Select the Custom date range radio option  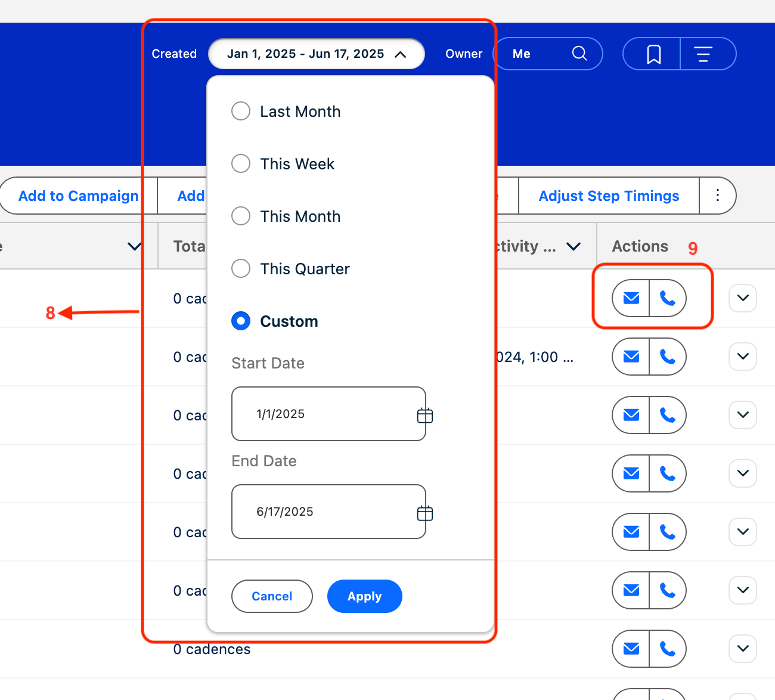click(x=241, y=321)
